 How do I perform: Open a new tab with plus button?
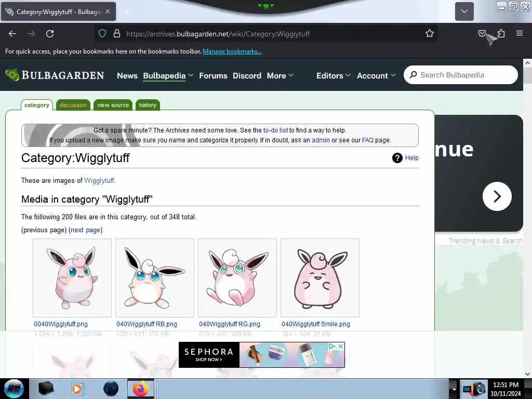(x=127, y=12)
